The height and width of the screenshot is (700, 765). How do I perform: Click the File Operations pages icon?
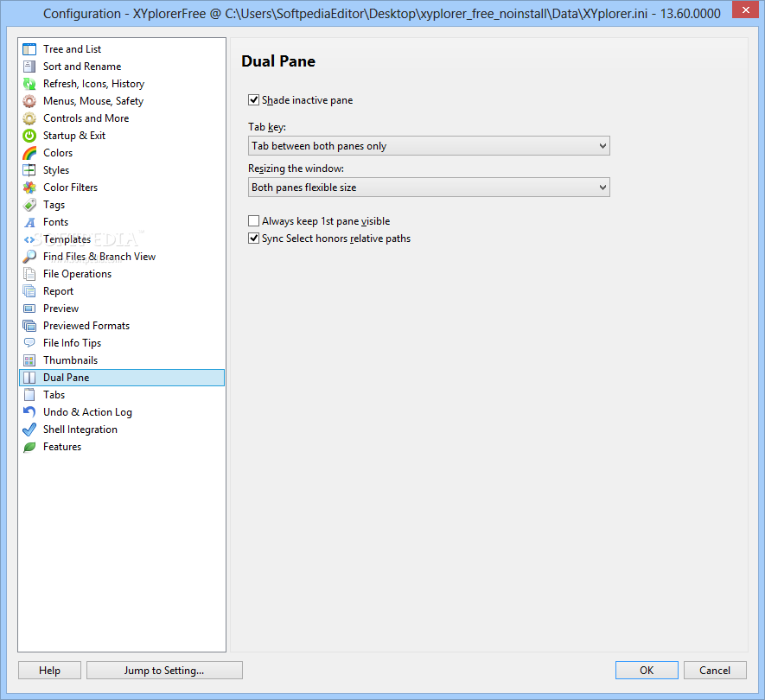click(x=29, y=274)
